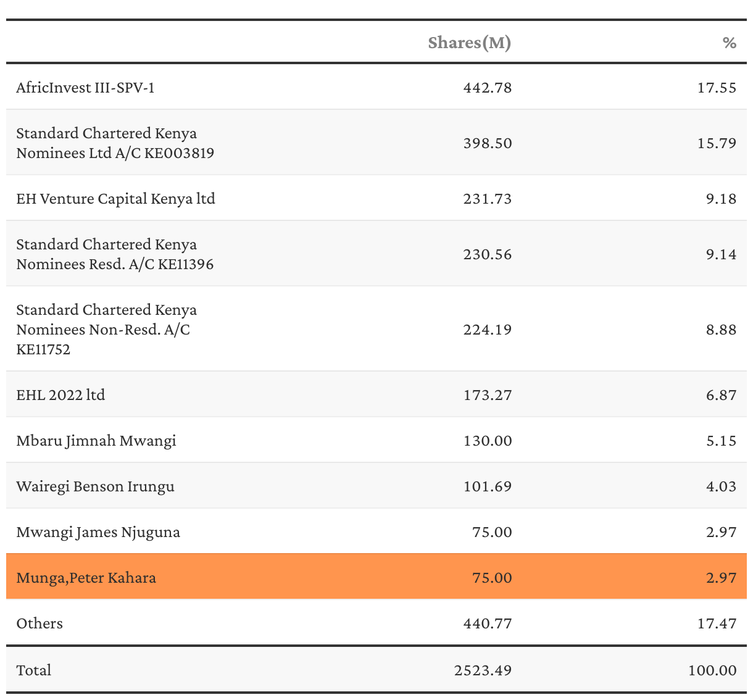
Task: Select the Mwangi James Njuguna name
Action: tap(98, 532)
